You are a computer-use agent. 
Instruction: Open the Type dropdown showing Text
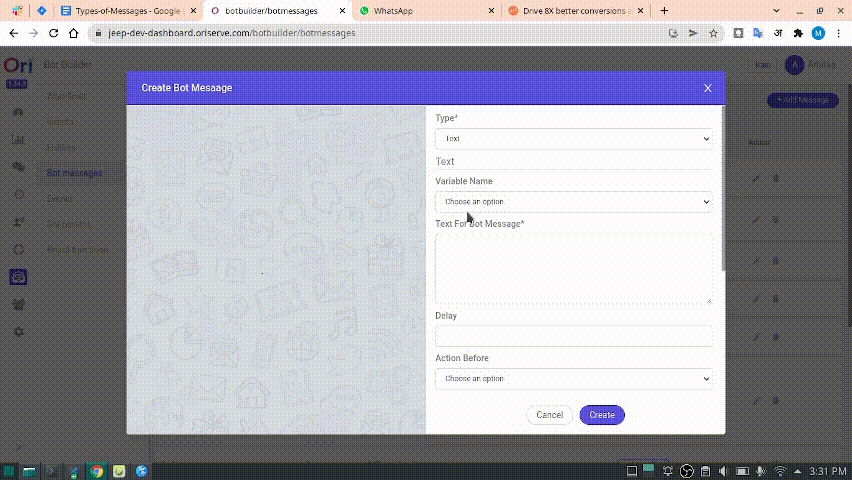(x=574, y=139)
